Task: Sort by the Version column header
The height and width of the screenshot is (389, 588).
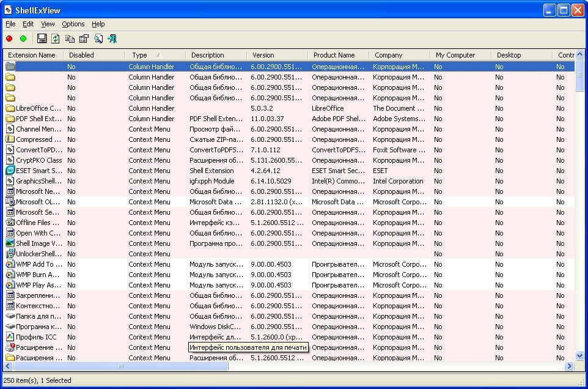Action: [277, 55]
